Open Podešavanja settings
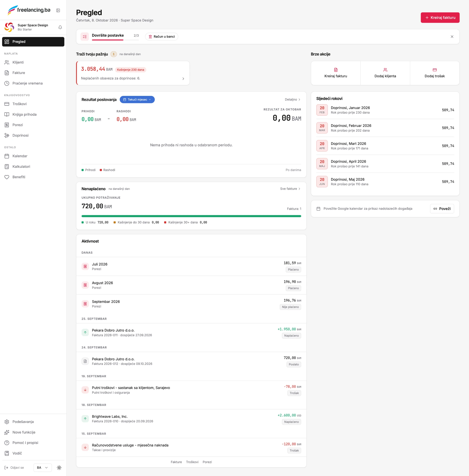 coord(33,421)
